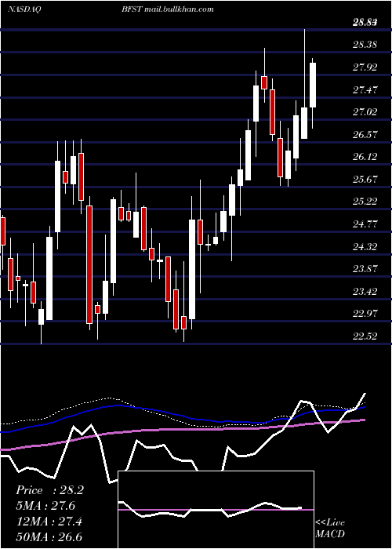392x549 pixels.
Task: Click the 28.38 price axis label
Action: click(365, 45)
